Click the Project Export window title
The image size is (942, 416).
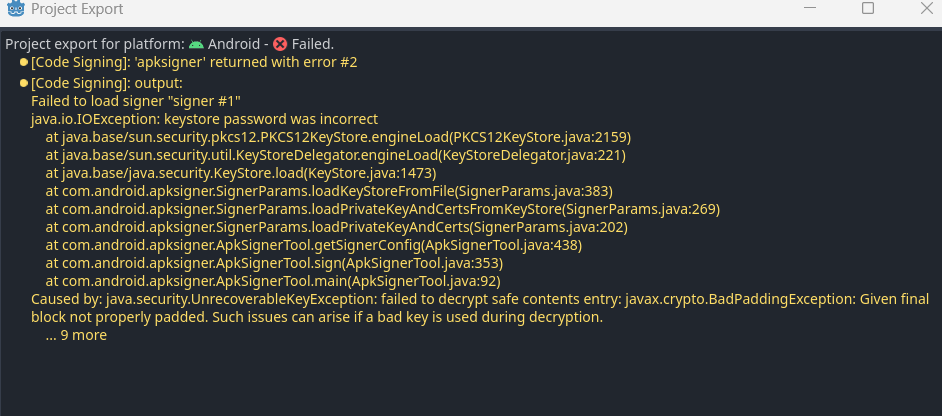point(77,9)
